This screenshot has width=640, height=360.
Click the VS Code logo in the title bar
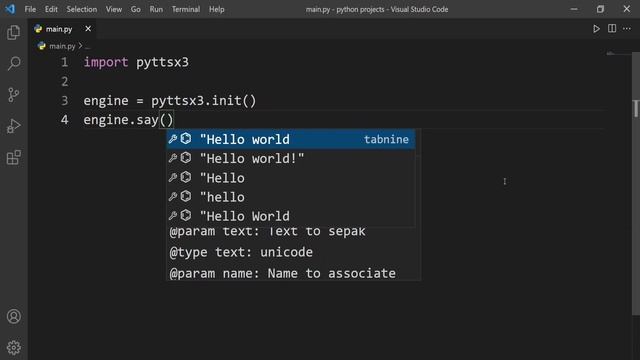(10, 9)
